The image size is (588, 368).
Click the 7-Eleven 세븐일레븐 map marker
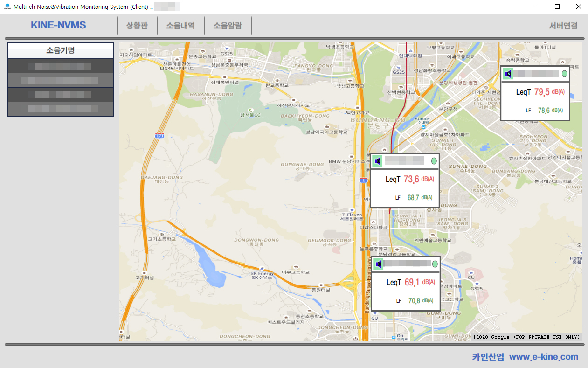point(351,210)
